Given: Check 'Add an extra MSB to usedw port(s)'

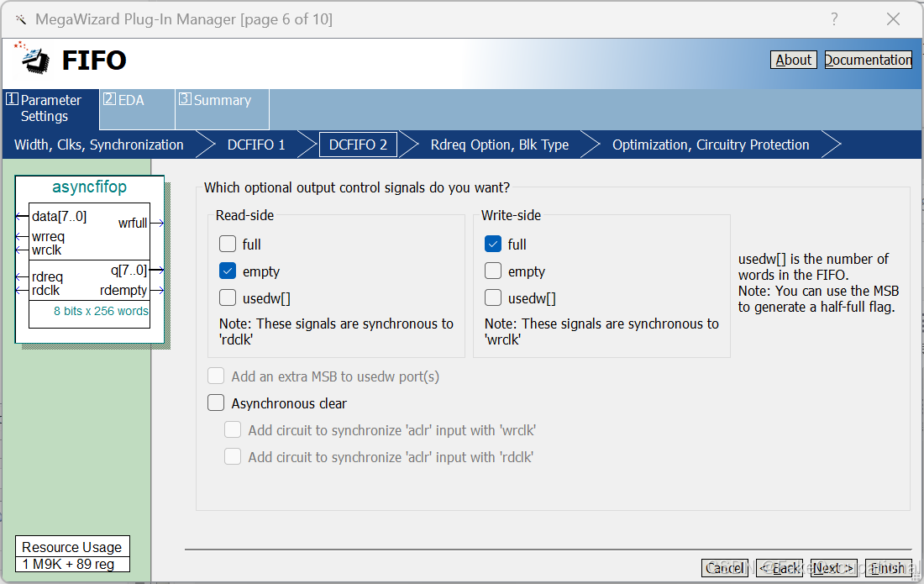Looking at the screenshot, I should pos(216,376).
